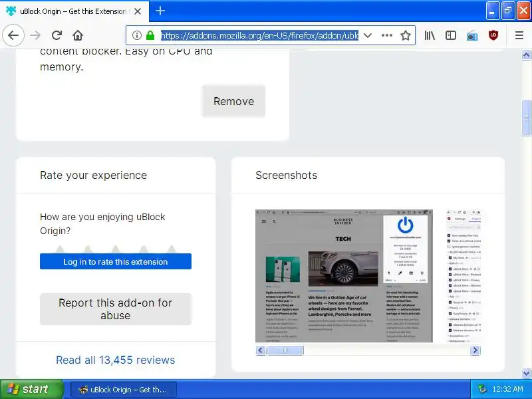The width and height of the screenshot is (532, 399).
Task: Open a new tab with plus button
Action: tap(160, 11)
